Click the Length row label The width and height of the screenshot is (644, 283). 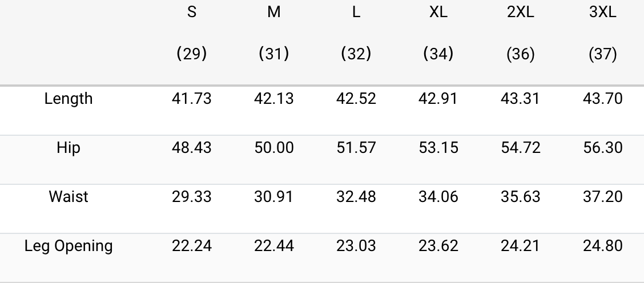tap(69, 99)
